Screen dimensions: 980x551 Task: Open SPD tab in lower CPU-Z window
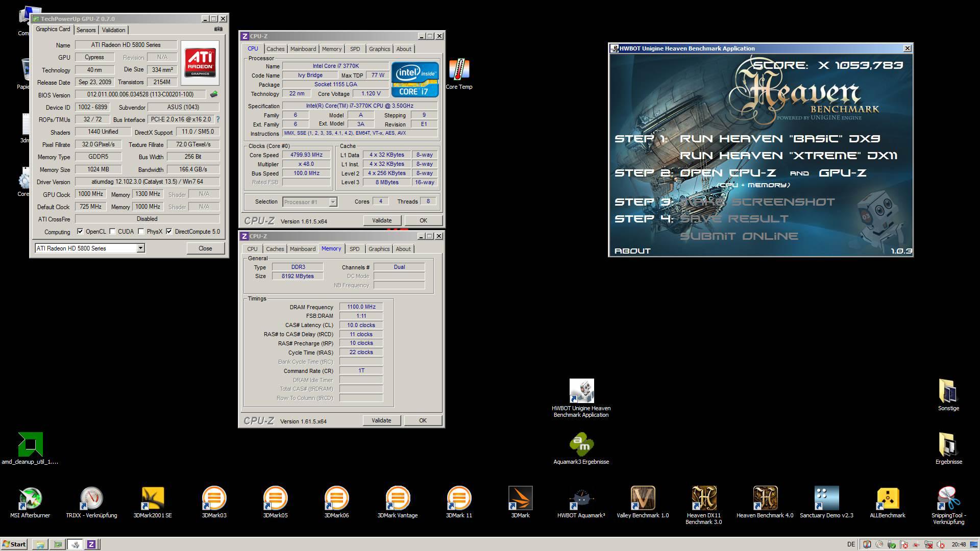(354, 249)
